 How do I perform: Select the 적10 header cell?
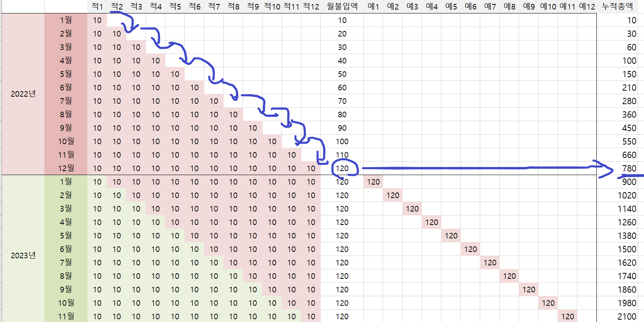272,6
